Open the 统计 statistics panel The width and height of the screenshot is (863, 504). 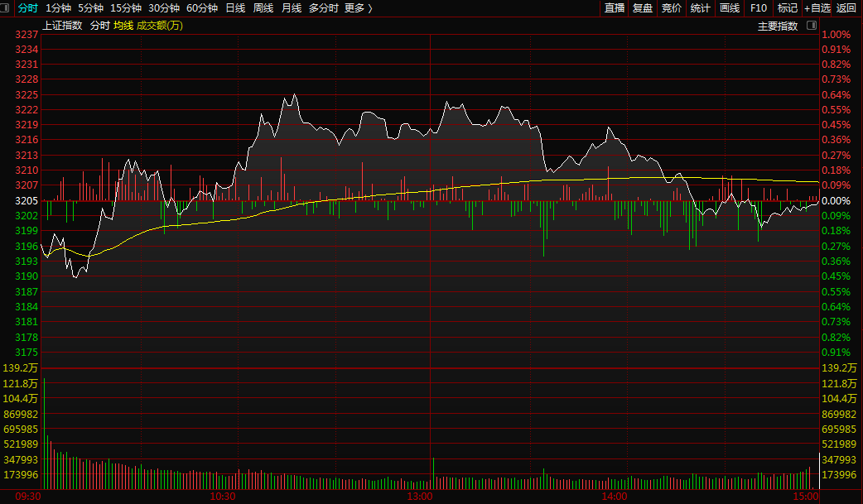click(x=701, y=8)
